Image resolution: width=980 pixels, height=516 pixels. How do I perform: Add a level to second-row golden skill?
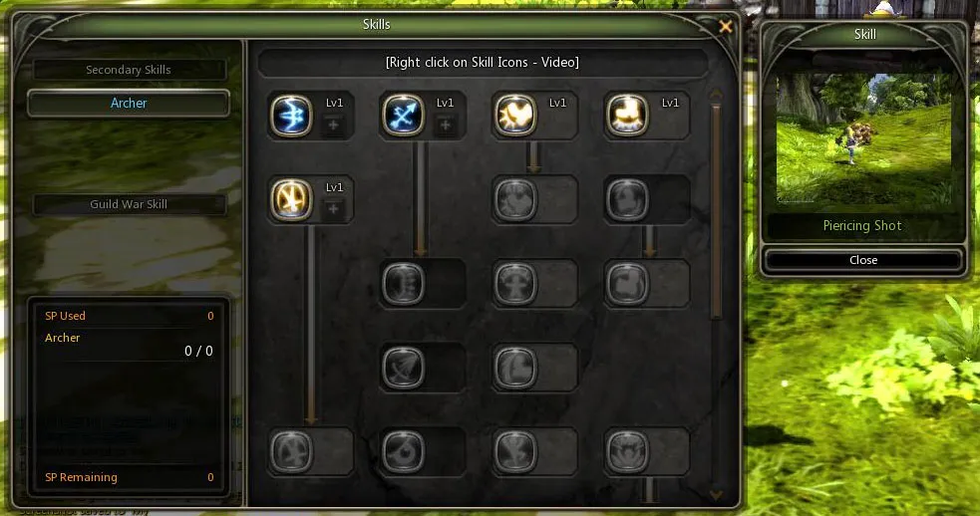click(x=333, y=209)
